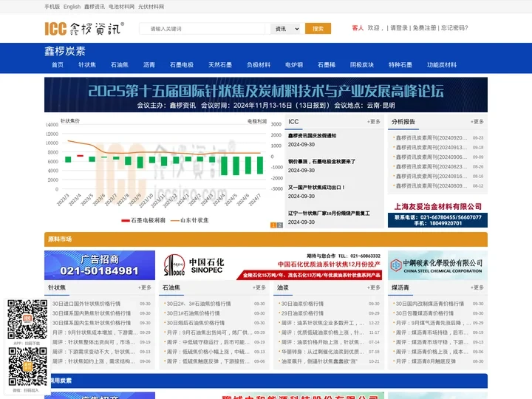Open 石油焦 navigation item

coord(120,65)
